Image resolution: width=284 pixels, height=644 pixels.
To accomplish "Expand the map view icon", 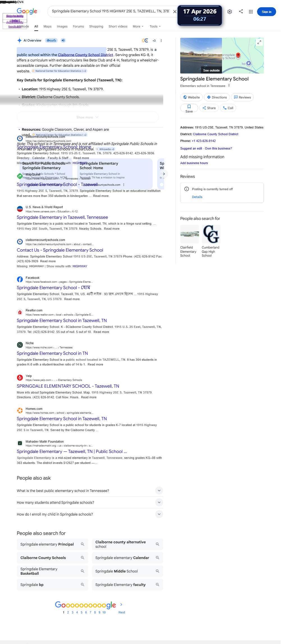I will coord(259,42).
